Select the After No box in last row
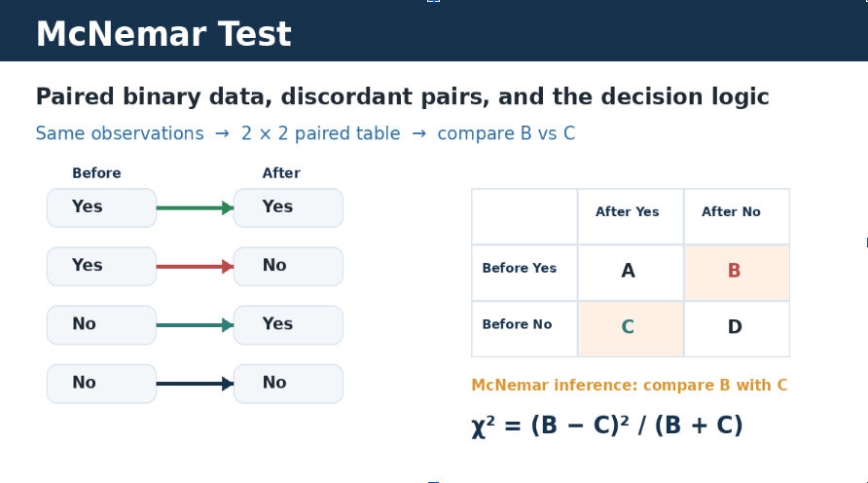868x483 pixels. click(x=288, y=384)
